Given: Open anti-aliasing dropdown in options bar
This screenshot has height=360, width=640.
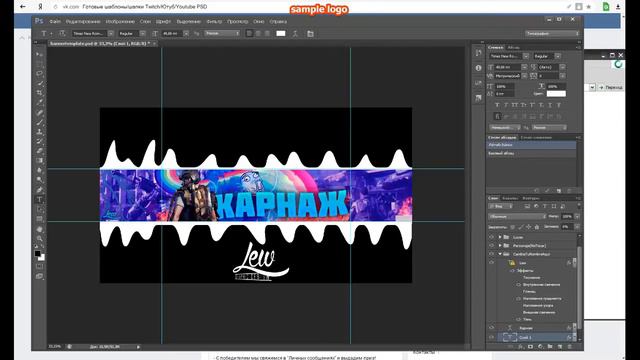Looking at the screenshot, I should (222, 33).
